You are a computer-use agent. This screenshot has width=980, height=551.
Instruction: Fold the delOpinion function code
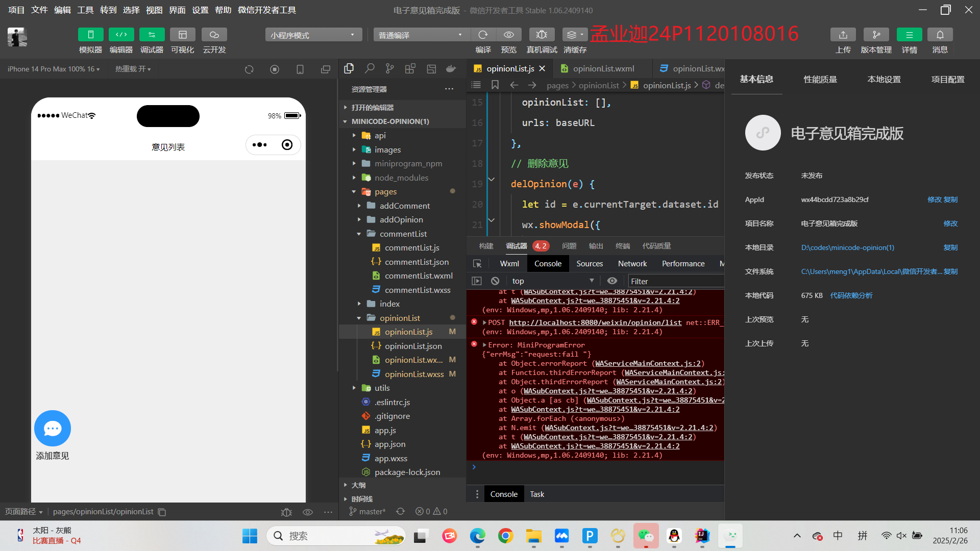(491, 180)
